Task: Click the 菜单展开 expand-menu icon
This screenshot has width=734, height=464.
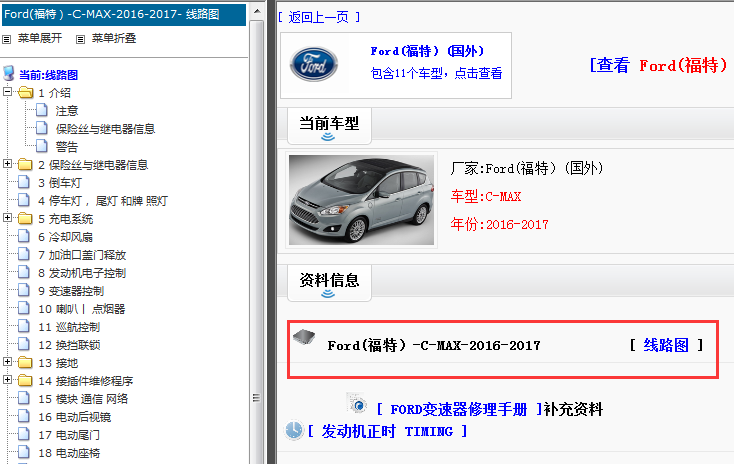Action: (x=7, y=39)
